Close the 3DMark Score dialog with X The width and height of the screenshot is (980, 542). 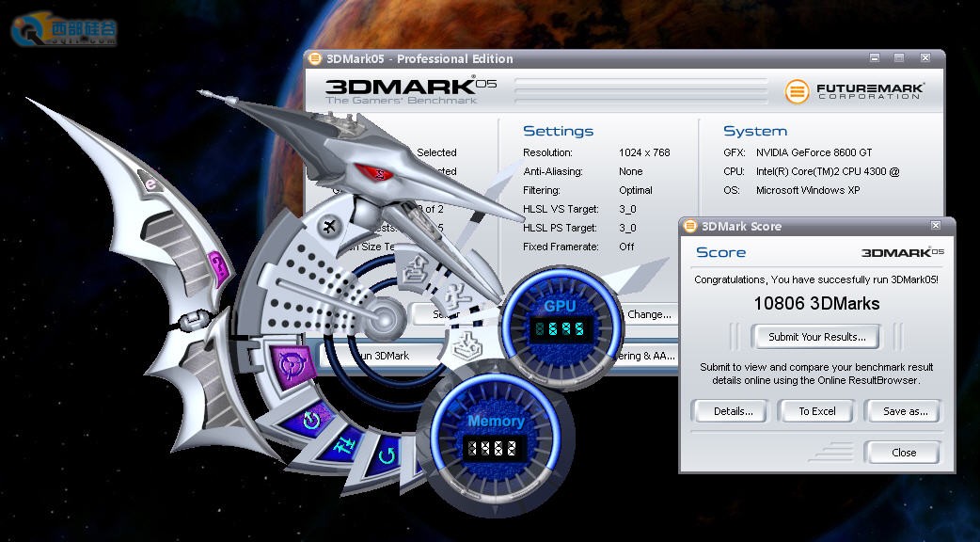point(936,225)
